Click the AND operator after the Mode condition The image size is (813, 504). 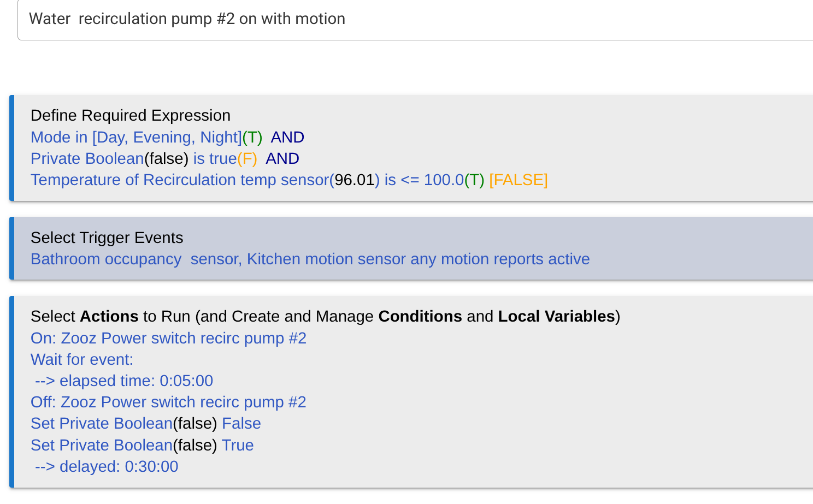[287, 137]
